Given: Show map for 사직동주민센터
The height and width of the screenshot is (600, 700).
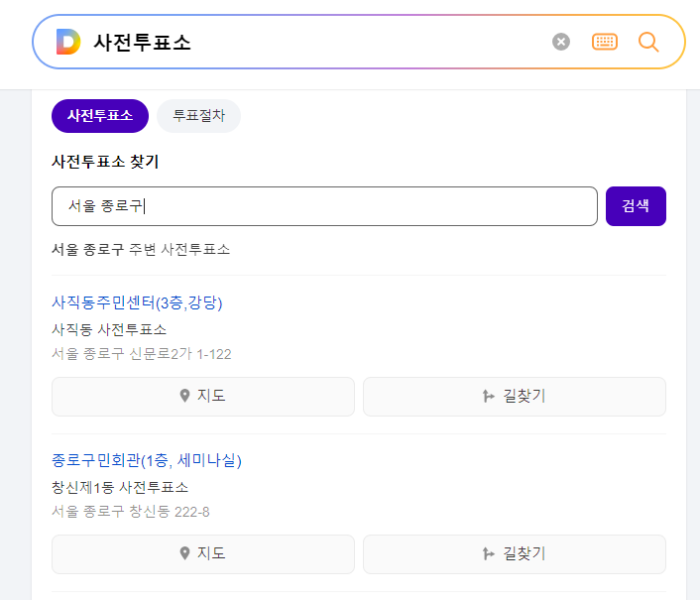Looking at the screenshot, I should (203, 397).
